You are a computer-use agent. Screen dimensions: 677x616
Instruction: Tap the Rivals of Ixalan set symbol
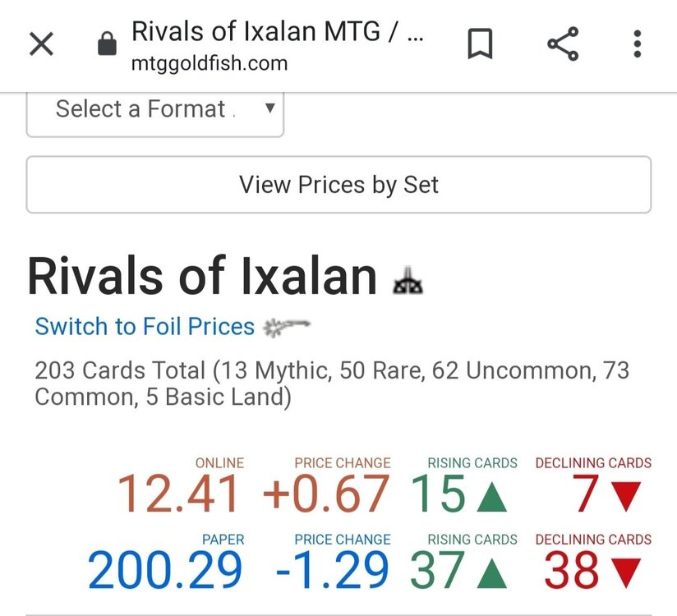tap(408, 282)
